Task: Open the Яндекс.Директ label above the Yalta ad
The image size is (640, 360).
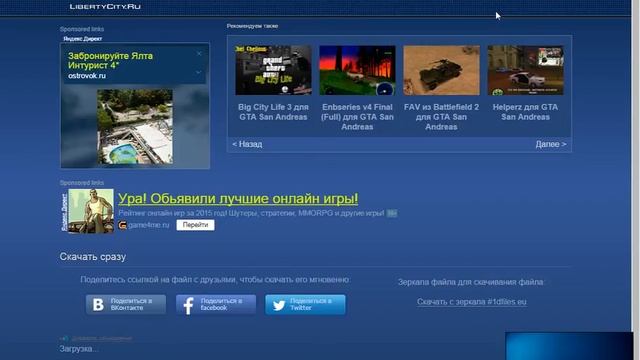Action: (82, 39)
